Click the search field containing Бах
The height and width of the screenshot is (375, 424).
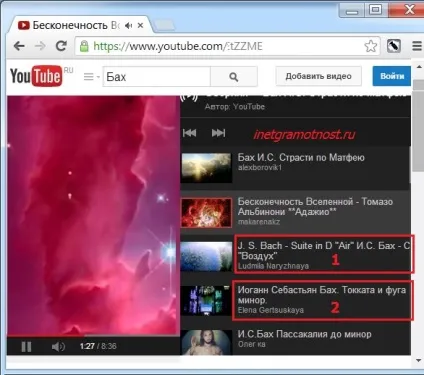[157, 77]
